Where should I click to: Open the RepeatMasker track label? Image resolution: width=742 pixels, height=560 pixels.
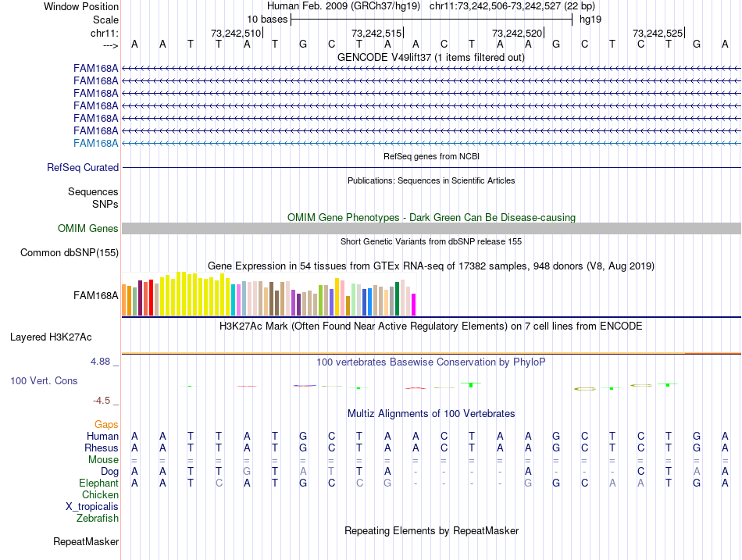[x=86, y=541]
